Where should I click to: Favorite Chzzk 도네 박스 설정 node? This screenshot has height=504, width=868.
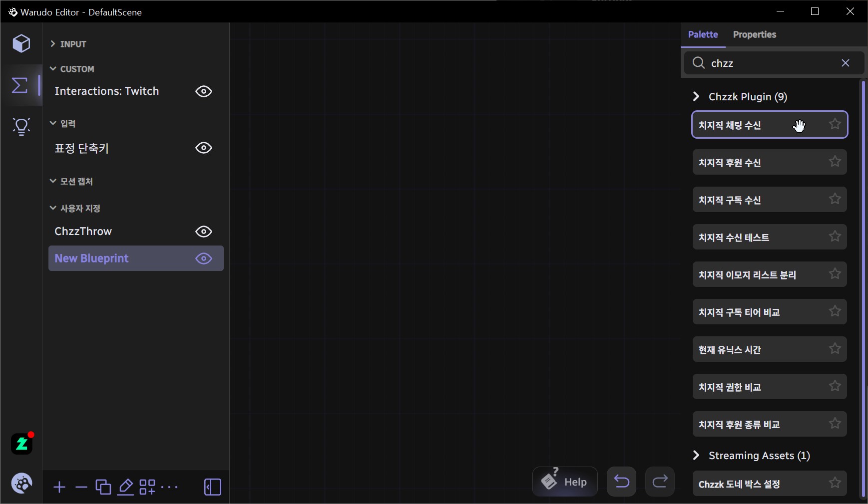(x=835, y=483)
